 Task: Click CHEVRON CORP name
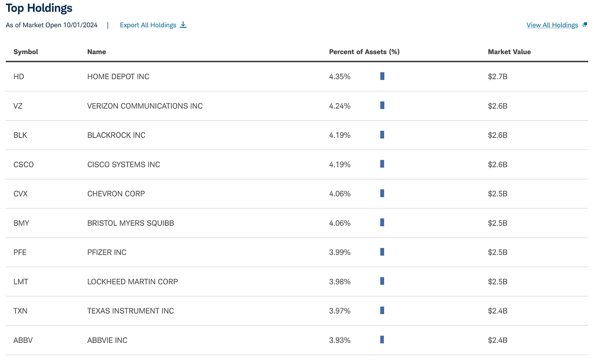coord(116,194)
